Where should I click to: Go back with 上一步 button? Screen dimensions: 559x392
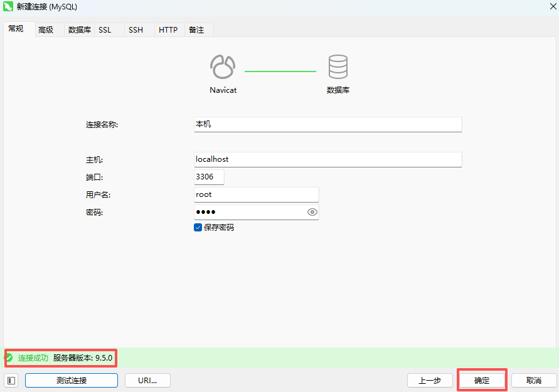[430, 381]
